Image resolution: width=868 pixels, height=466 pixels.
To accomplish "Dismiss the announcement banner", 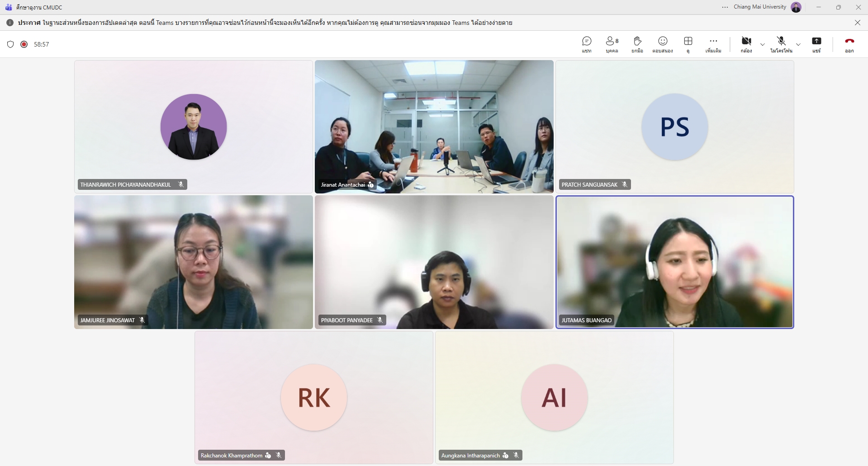I will click(x=857, y=23).
